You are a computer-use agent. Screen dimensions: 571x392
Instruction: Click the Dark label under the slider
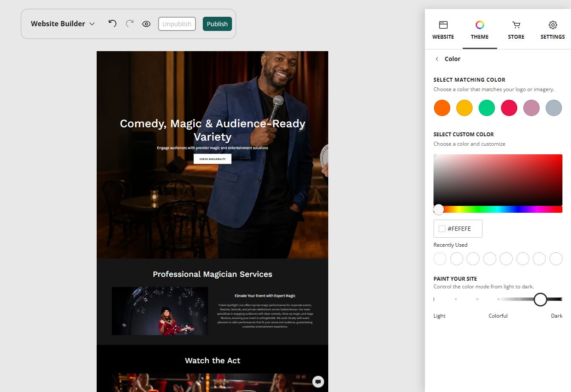(556, 316)
